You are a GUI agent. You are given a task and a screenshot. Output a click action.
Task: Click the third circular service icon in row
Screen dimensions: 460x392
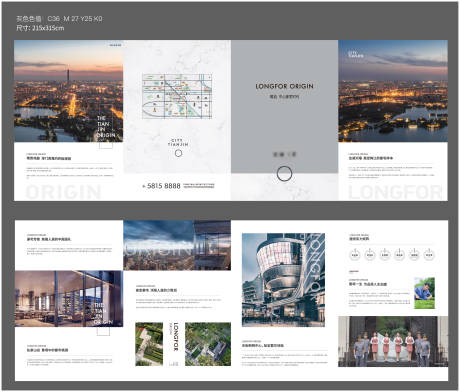click(385, 255)
